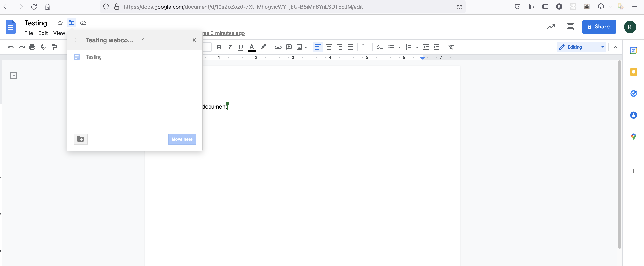Viewport: 644px width, 266px height.
Task: Select the italic formatting icon
Action: [230, 47]
